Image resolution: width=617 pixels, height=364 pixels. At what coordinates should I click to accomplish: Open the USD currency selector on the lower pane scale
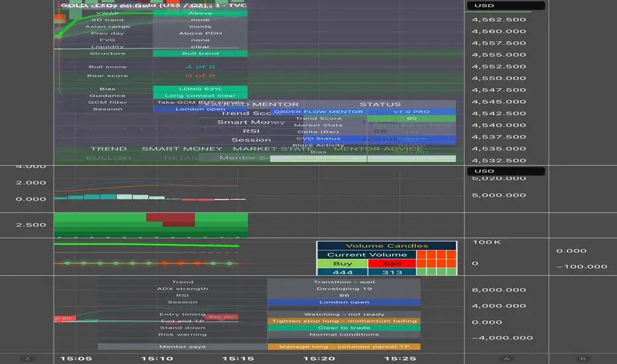[x=506, y=171]
